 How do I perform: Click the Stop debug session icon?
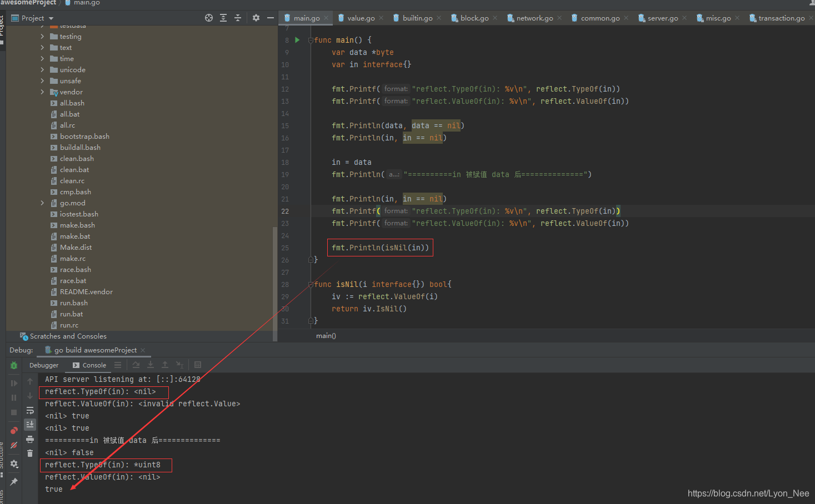(14, 412)
